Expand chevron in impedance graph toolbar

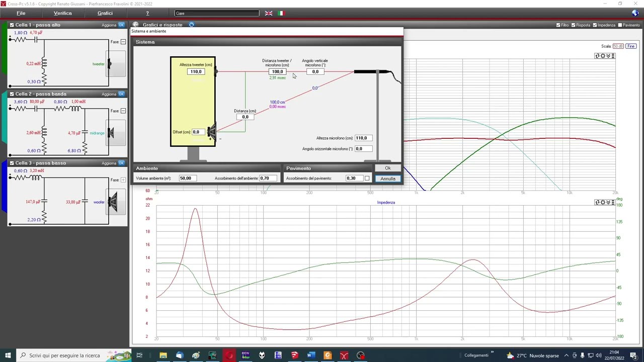608,202
